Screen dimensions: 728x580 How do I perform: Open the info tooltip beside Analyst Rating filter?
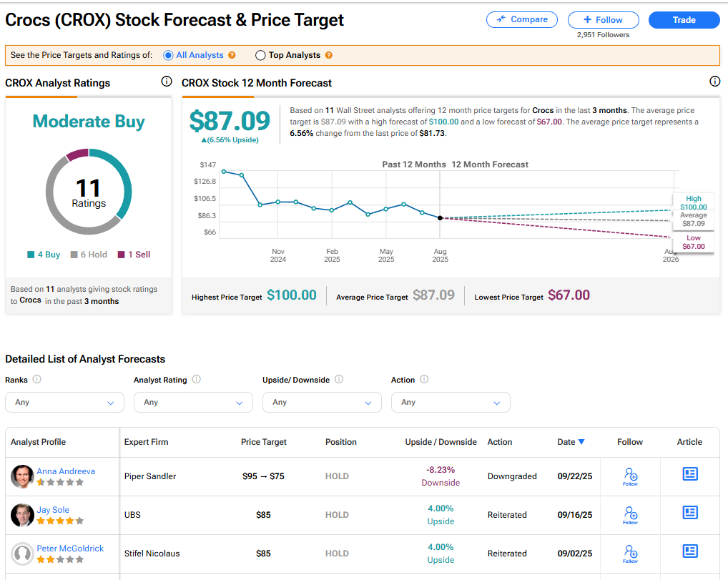click(197, 379)
